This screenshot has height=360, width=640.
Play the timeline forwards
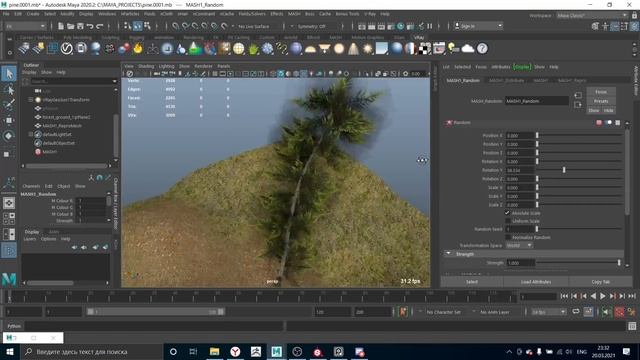pos(602,296)
